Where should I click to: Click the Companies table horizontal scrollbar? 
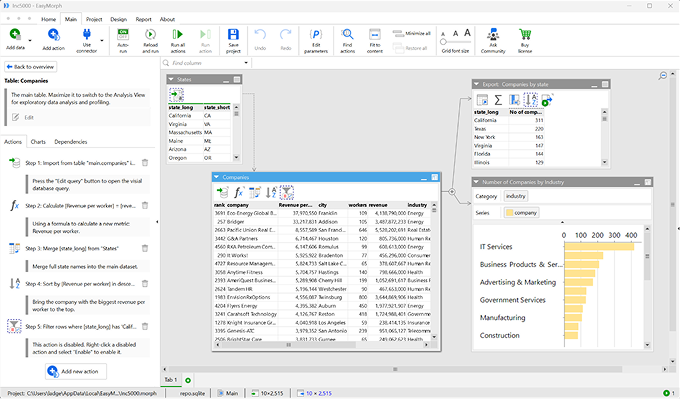[x=323, y=345]
